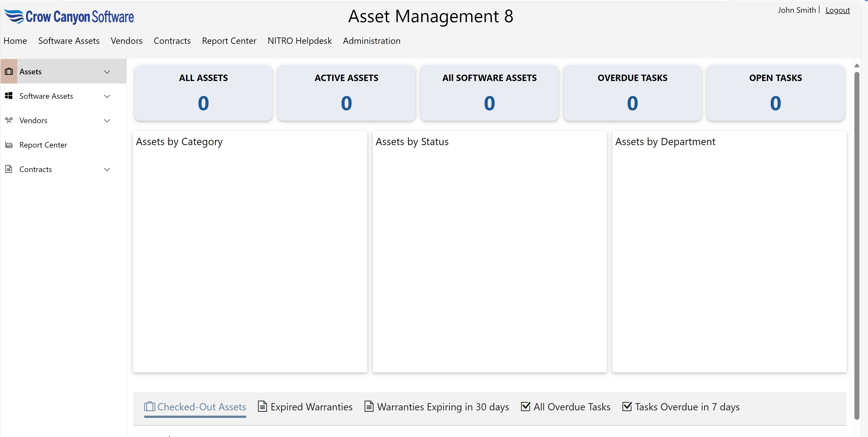The width and height of the screenshot is (868, 437).
Task: Click the Report Center chart icon
Action: click(9, 145)
